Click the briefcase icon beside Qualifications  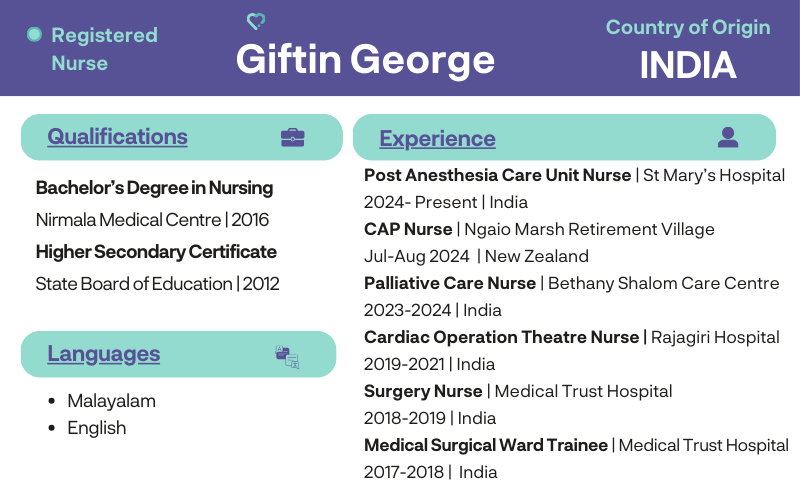coord(293,138)
